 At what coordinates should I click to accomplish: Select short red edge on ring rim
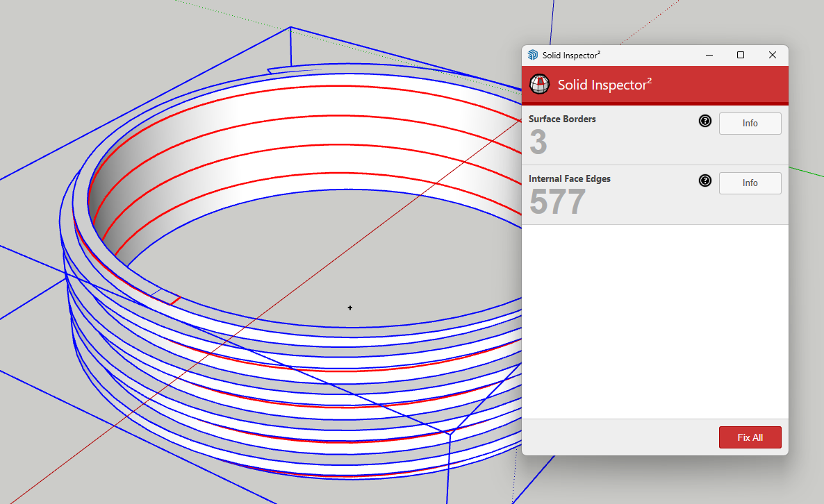point(176,301)
